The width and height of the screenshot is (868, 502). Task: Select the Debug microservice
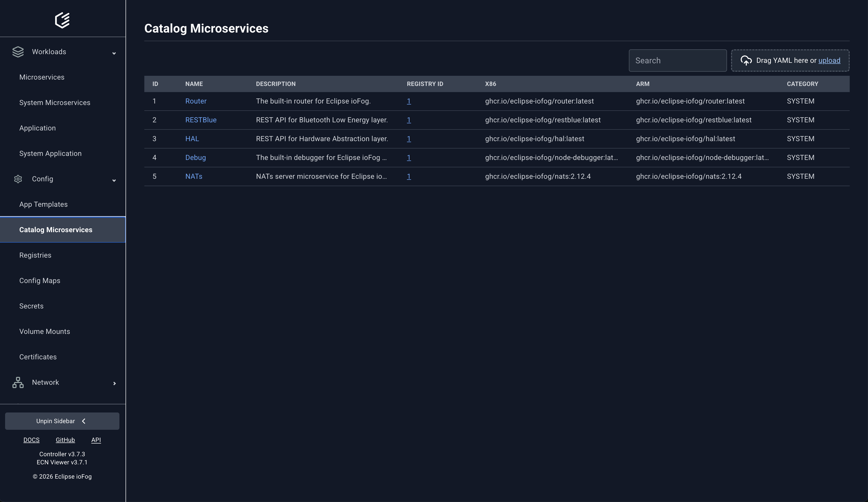[195, 158]
